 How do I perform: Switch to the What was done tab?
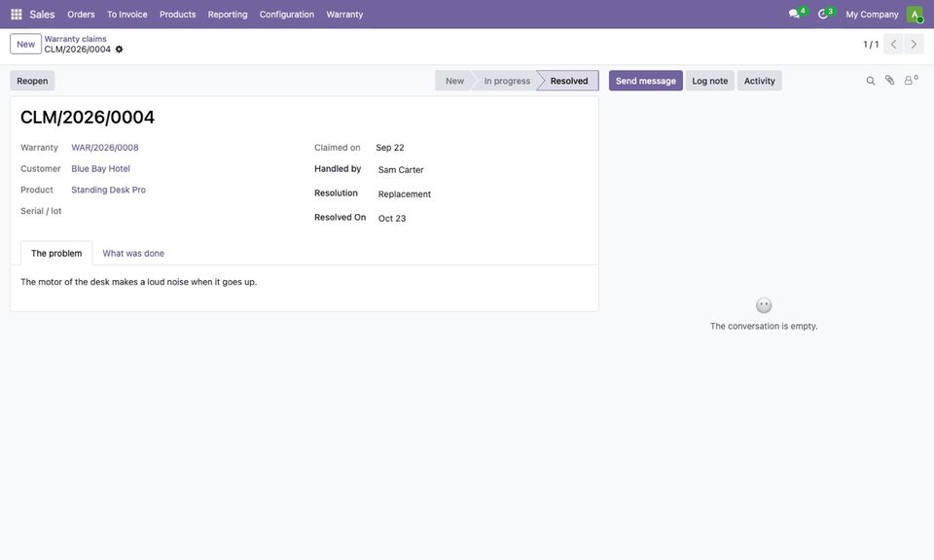pyautogui.click(x=133, y=253)
